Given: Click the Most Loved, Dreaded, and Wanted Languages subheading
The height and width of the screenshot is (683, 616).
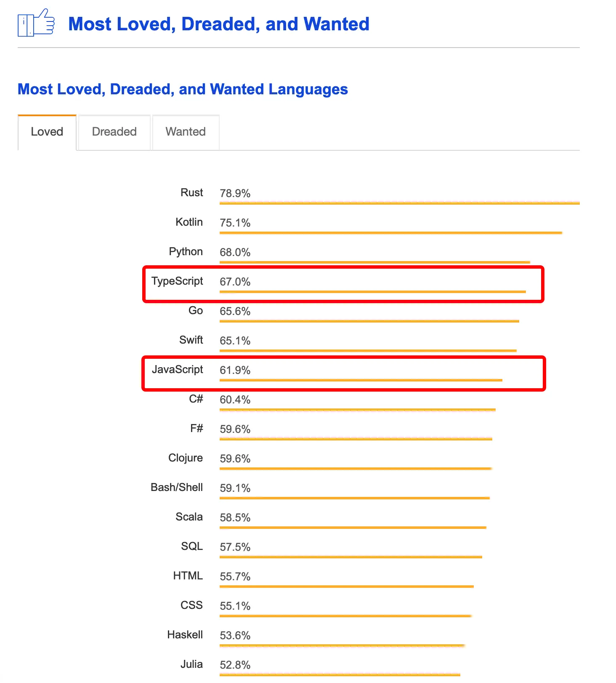Looking at the screenshot, I should [183, 89].
